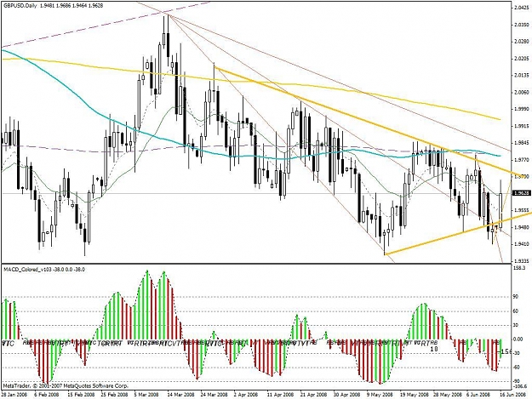532x399 pixels.
Task: Click the 9 May 2008 date label
Action: [x=380, y=395]
